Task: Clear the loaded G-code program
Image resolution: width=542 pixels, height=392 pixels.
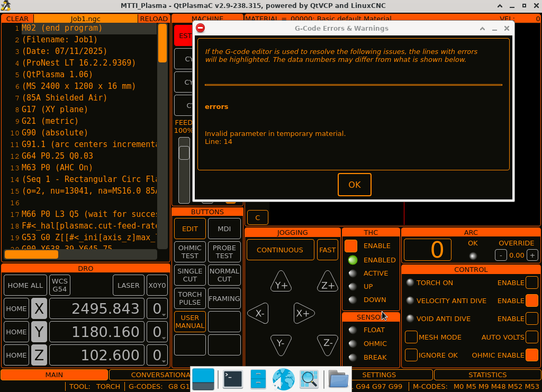Action: pos(17,19)
